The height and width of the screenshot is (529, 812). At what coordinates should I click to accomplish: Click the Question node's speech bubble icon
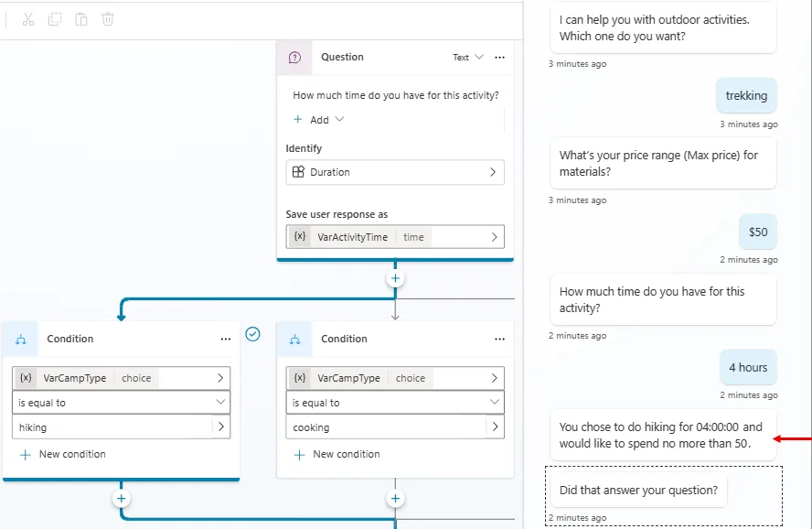[294, 57]
